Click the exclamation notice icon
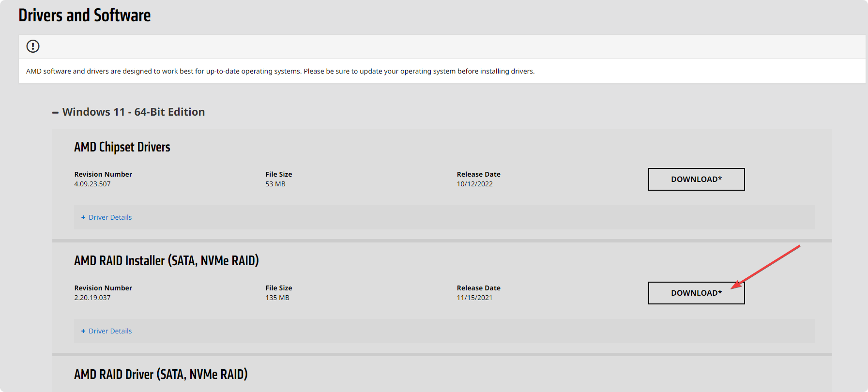This screenshot has width=868, height=392. click(33, 46)
